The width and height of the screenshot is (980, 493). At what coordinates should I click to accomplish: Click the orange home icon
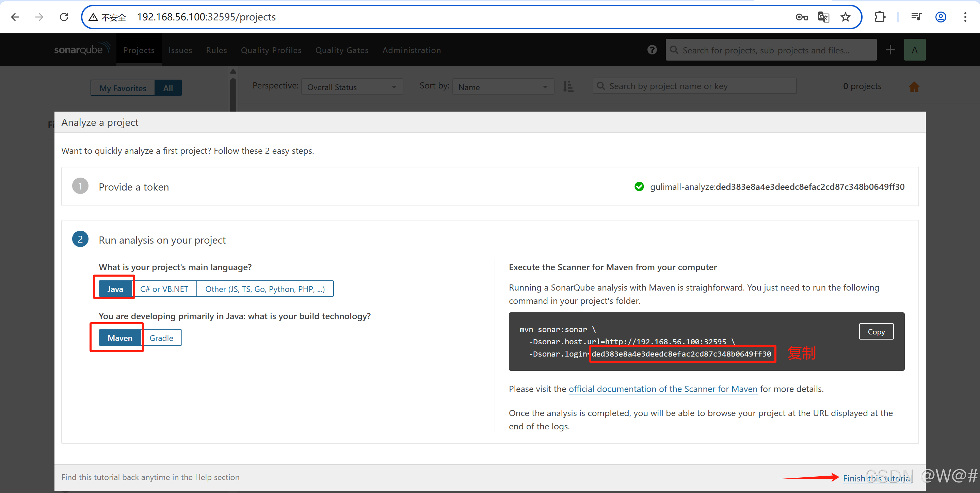(x=914, y=87)
